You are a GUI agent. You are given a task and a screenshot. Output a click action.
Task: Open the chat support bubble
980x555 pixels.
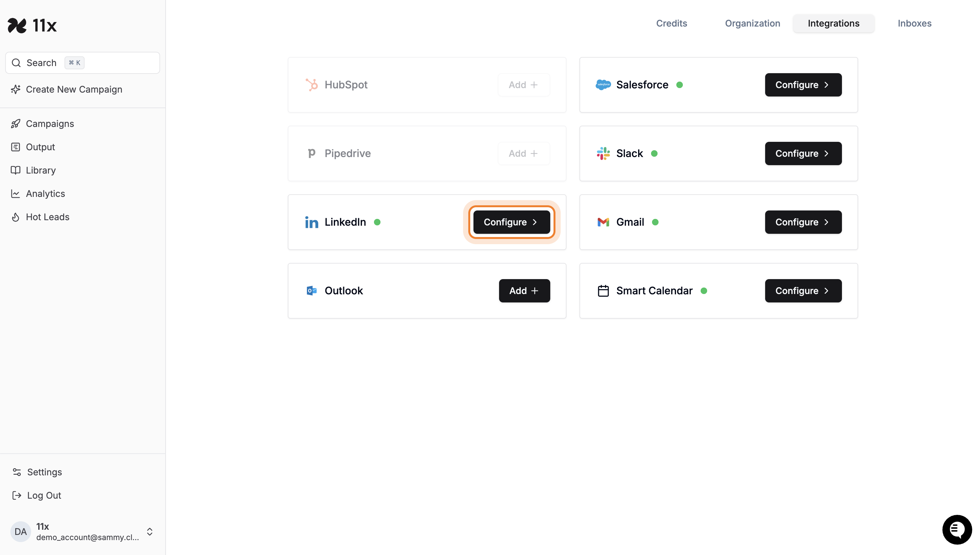(957, 530)
